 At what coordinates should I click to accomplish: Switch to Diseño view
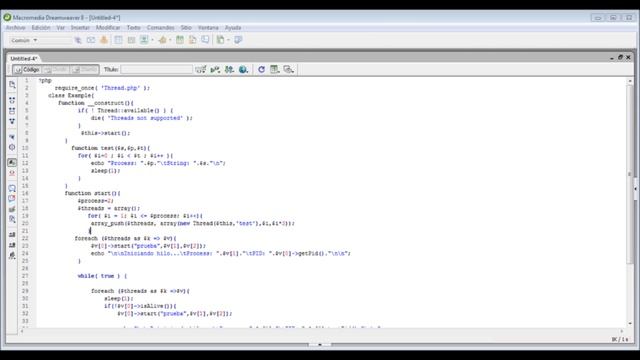pos(84,69)
